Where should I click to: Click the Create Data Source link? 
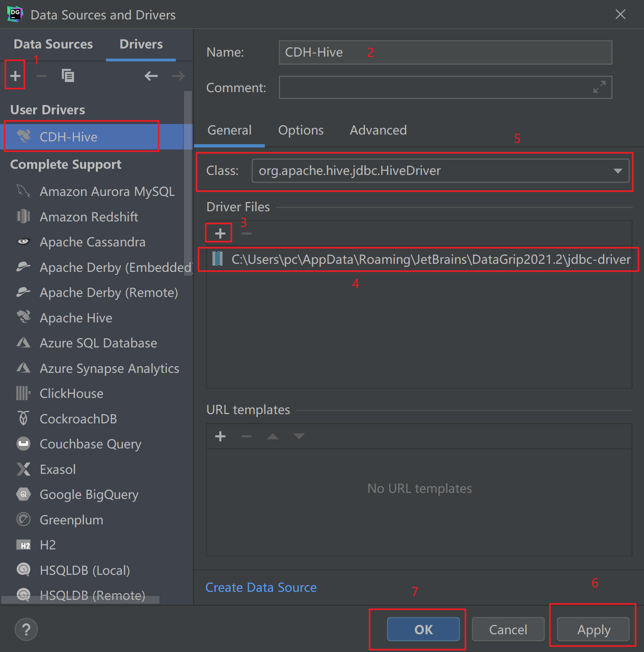coord(261,587)
